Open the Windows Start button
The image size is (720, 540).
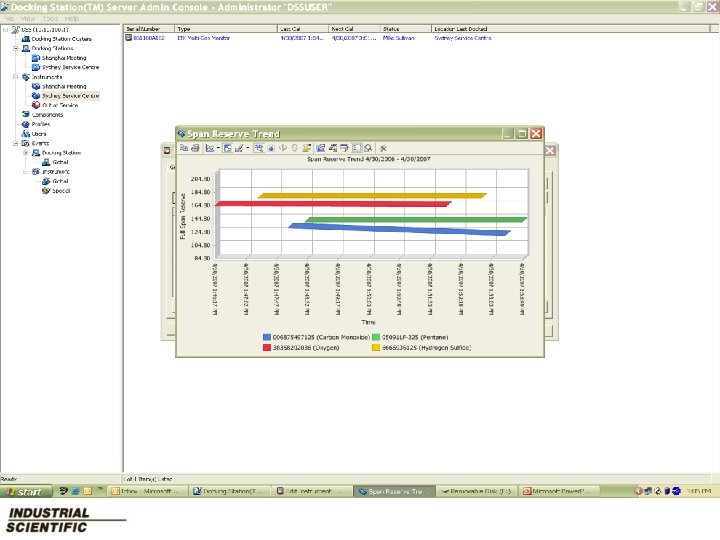click(26, 491)
